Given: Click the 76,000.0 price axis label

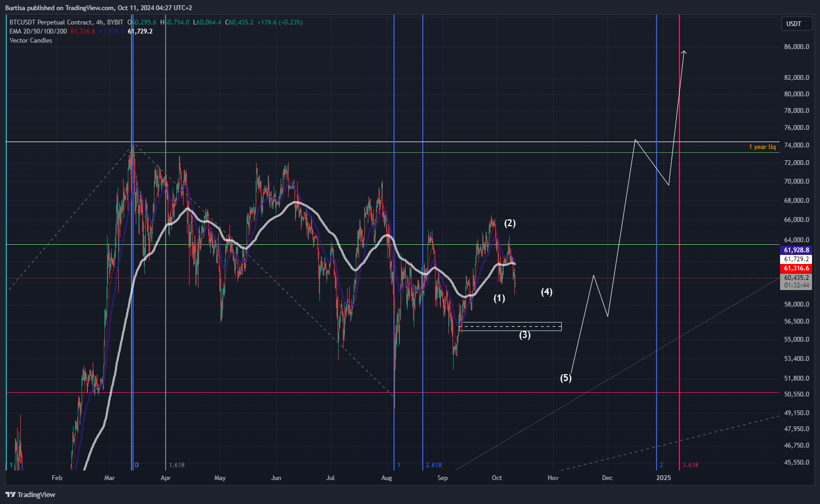Looking at the screenshot, I should (x=797, y=128).
